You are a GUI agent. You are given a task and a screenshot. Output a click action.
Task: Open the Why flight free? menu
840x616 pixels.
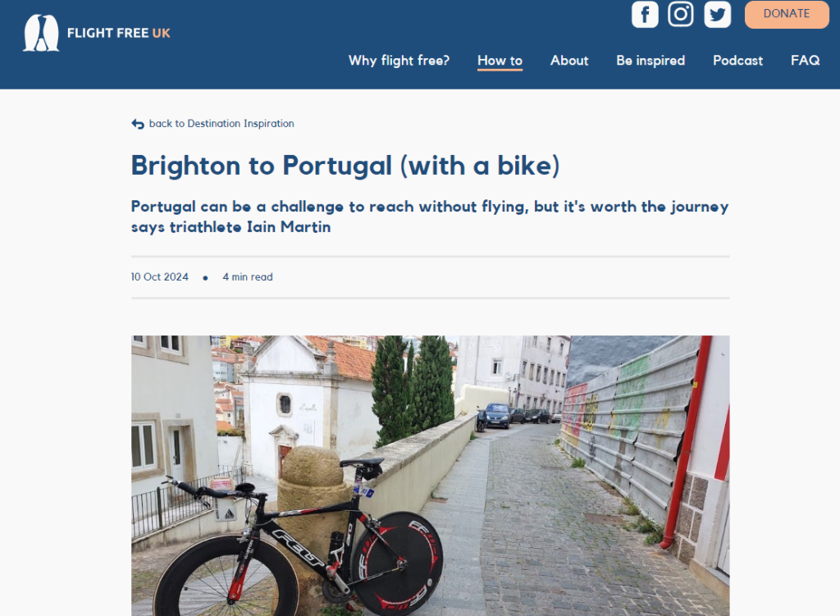click(399, 61)
